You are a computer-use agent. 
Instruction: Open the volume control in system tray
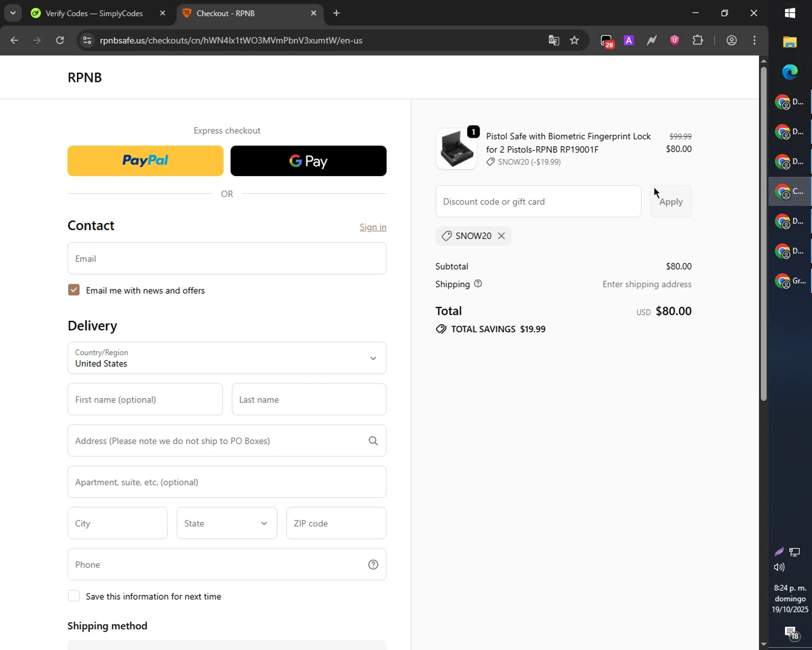[x=779, y=567]
